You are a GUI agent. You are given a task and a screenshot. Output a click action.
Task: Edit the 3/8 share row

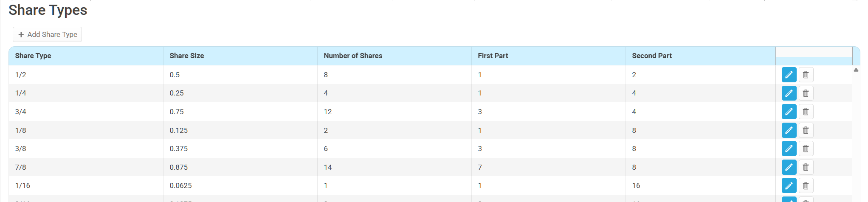[789, 149]
